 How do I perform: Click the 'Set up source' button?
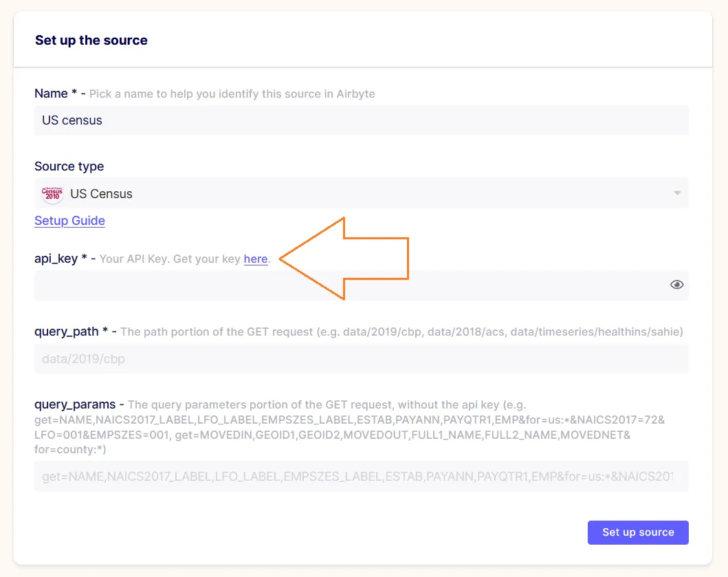pyautogui.click(x=638, y=532)
